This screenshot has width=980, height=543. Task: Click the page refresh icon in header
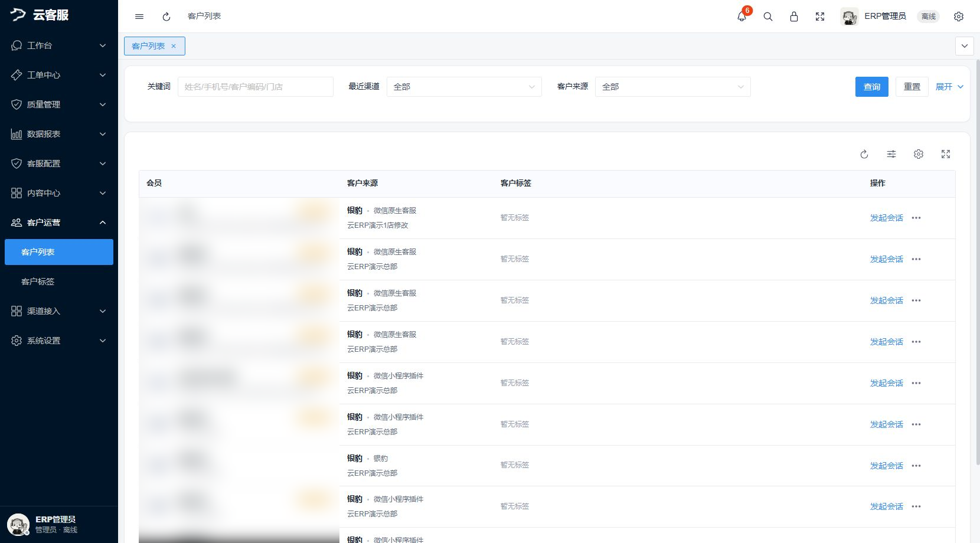(166, 17)
